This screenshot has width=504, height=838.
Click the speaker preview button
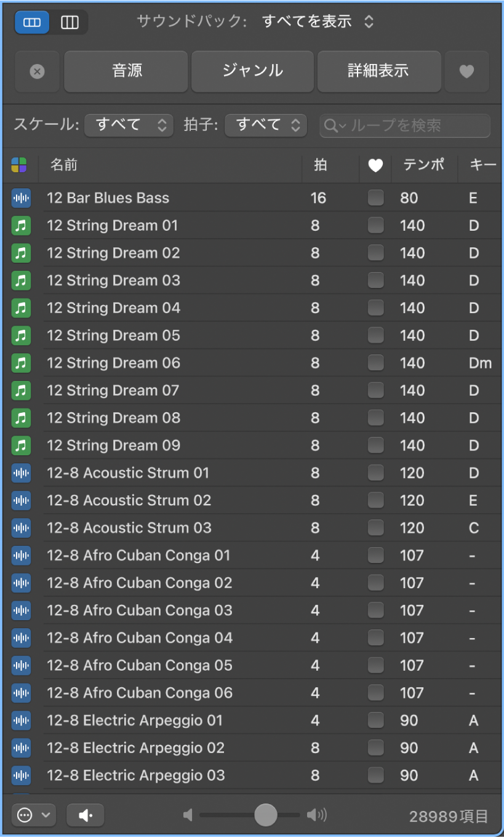click(x=85, y=816)
